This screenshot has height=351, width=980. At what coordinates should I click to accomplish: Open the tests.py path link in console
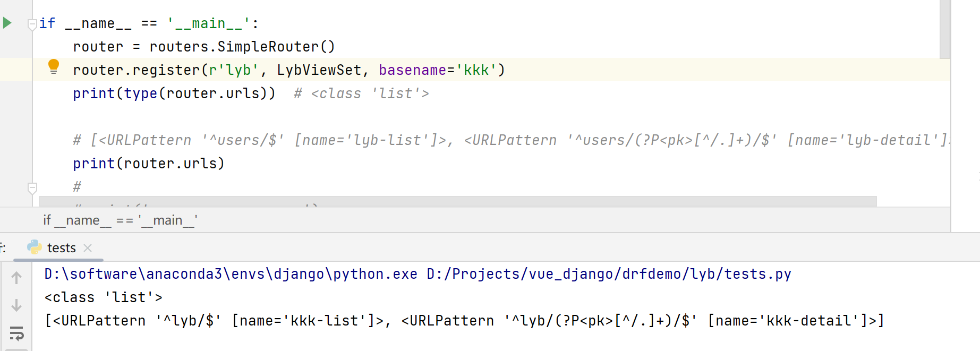tap(609, 274)
